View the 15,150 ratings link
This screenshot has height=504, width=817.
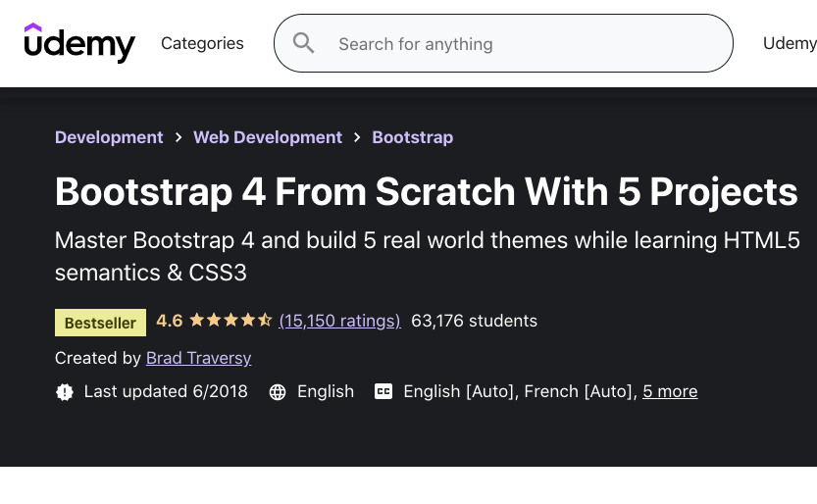339,321
